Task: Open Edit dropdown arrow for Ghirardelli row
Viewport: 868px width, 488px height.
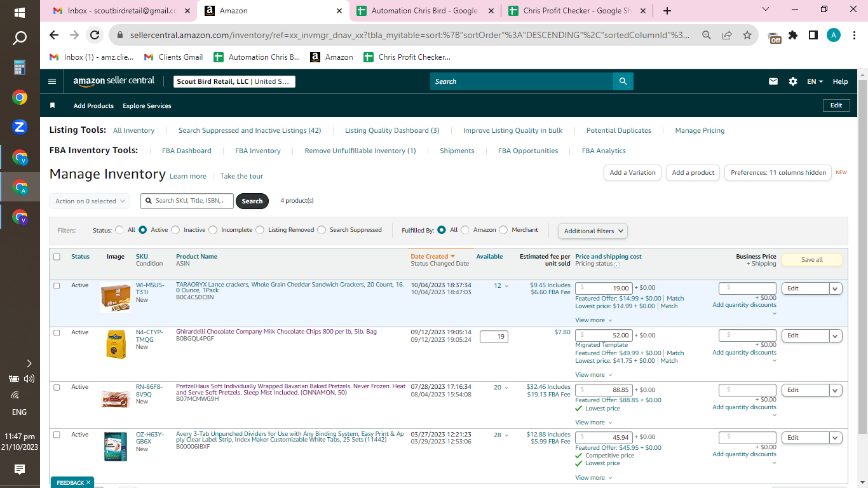Action: (836, 335)
